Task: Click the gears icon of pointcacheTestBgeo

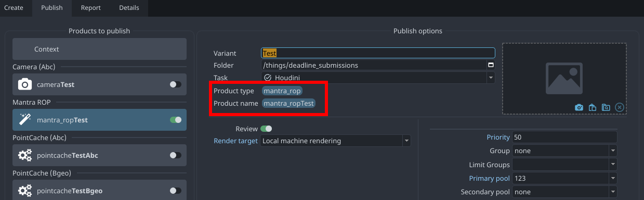Action: 25,191
